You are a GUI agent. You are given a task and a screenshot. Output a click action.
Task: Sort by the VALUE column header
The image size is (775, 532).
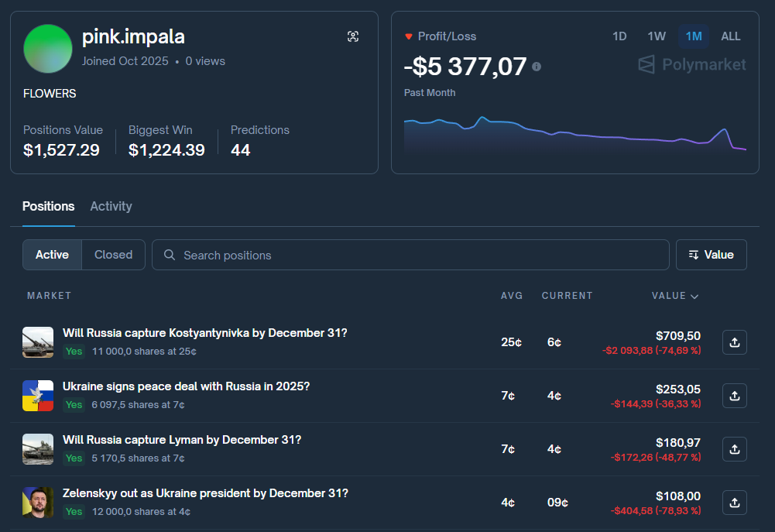point(674,296)
